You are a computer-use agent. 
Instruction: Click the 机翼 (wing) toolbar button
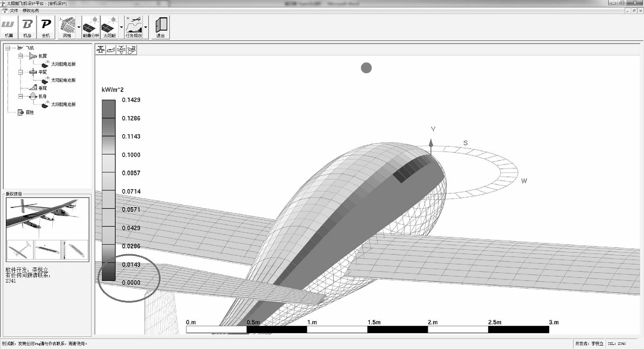click(x=9, y=28)
